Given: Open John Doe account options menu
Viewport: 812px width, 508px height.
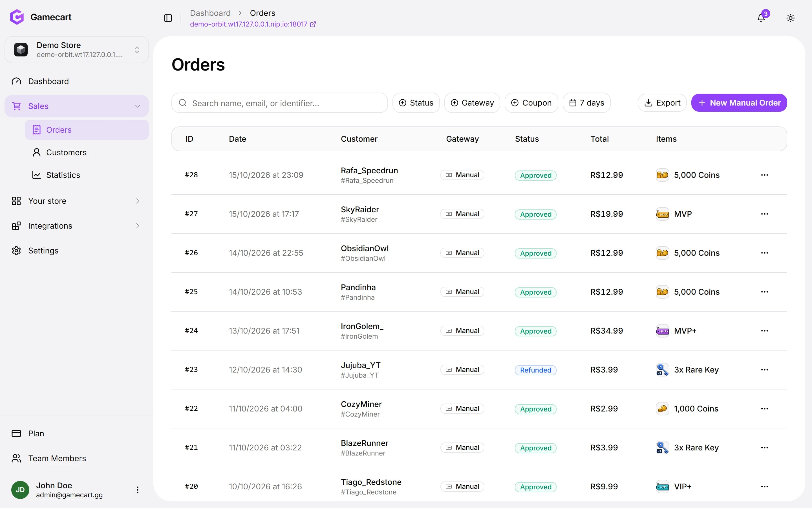Looking at the screenshot, I should click(137, 490).
